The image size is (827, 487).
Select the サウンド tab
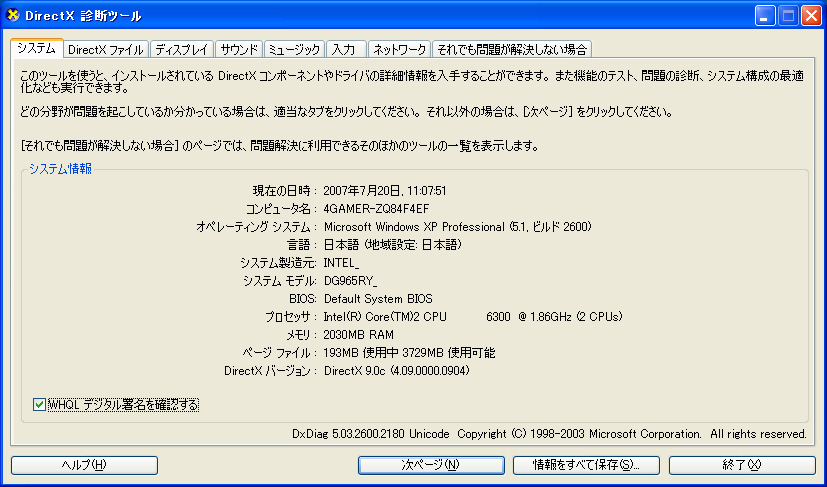coord(239,50)
